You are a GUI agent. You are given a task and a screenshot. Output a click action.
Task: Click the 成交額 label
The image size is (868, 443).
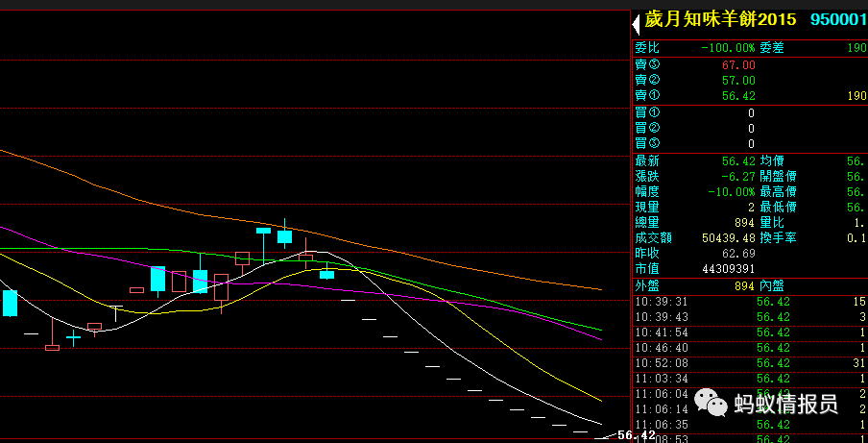654,238
